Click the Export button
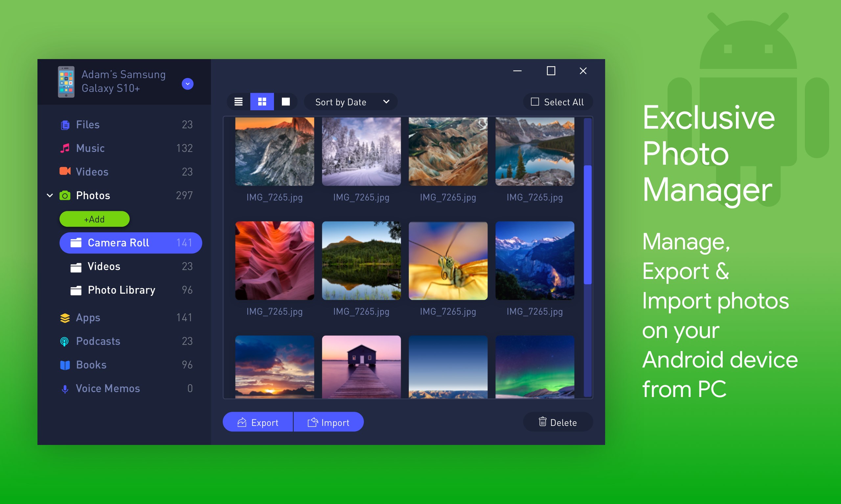The image size is (841, 504). [258, 422]
